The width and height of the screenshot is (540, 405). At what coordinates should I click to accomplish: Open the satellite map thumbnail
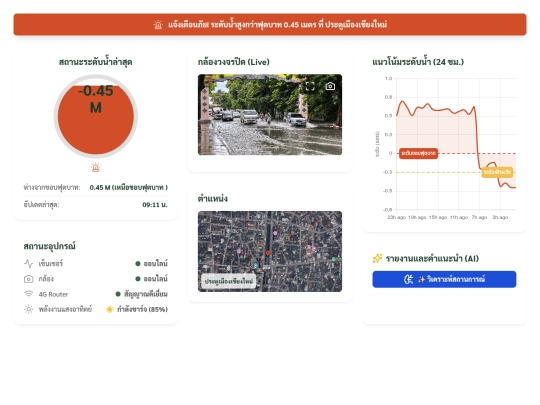point(270,251)
